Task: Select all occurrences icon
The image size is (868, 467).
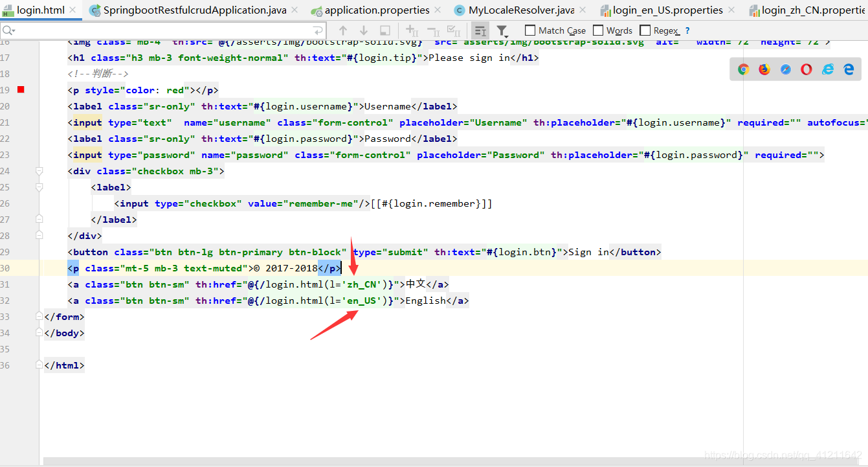Action: coord(454,30)
